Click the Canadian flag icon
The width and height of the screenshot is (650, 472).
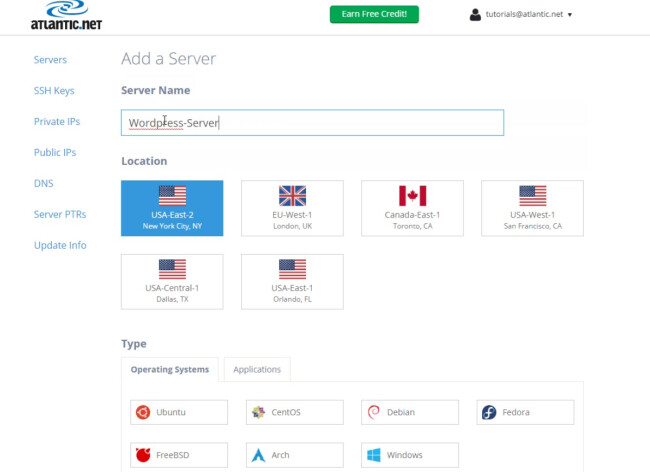(412, 196)
